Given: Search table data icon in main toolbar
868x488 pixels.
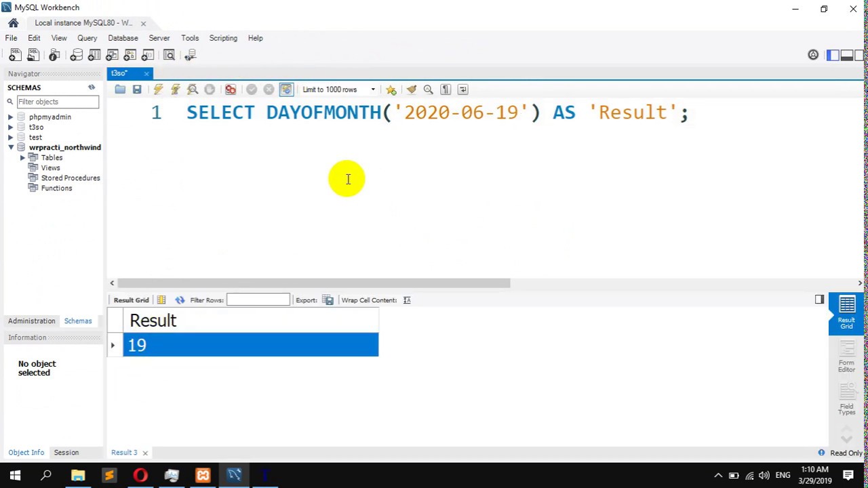Looking at the screenshot, I should [x=169, y=55].
